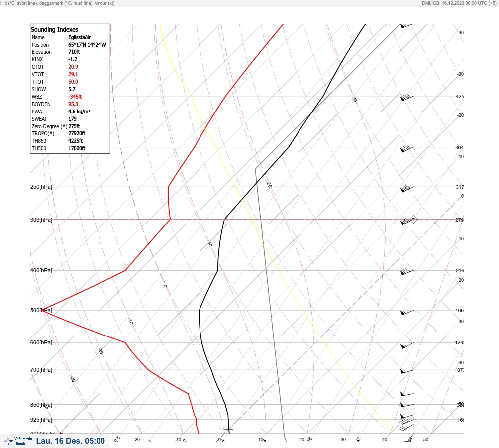
Task: Click the '300[hPa]' pressure label
Action: pos(41,220)
